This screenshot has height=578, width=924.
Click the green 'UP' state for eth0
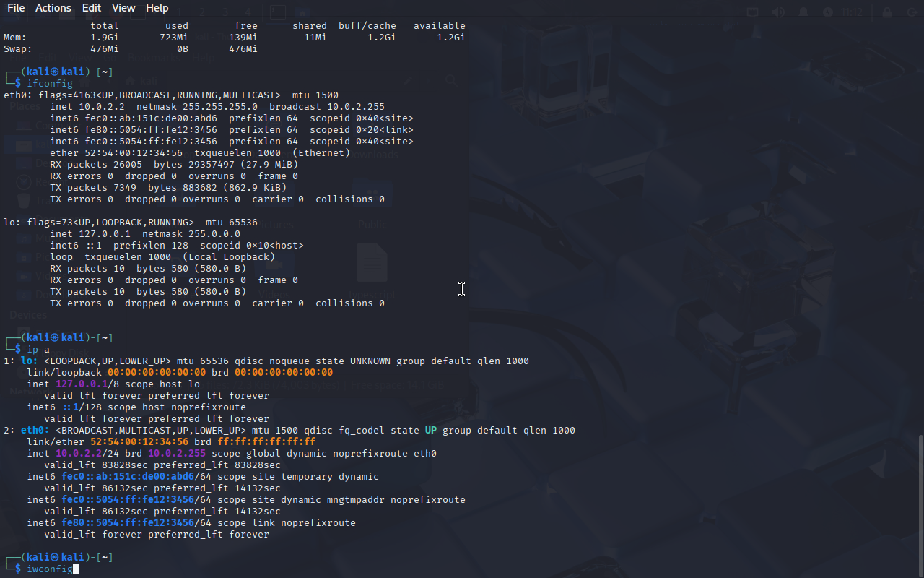[431, 431]
